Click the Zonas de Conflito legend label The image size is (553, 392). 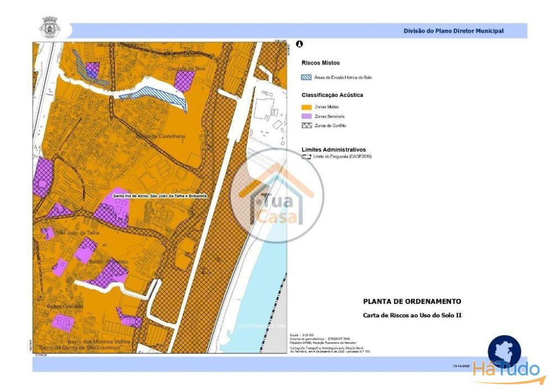pyautogui.click(x=330, y=126)
